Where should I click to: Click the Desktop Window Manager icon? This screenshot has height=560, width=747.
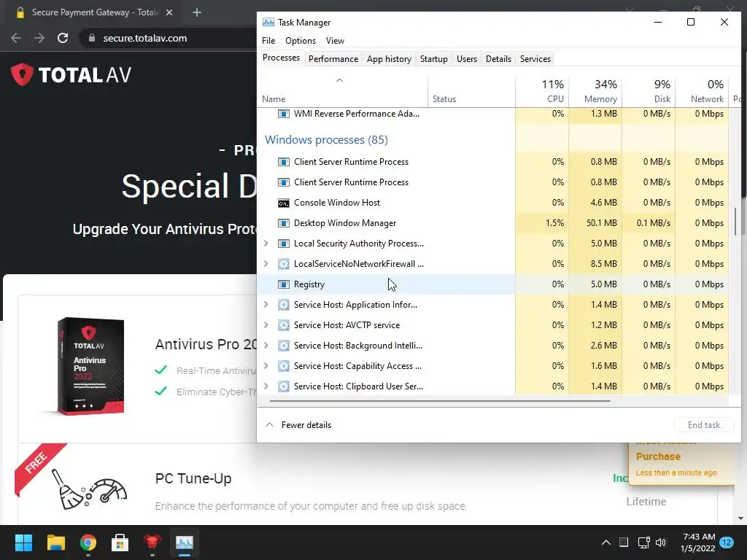pyautogui.click(x=284, y=223)
